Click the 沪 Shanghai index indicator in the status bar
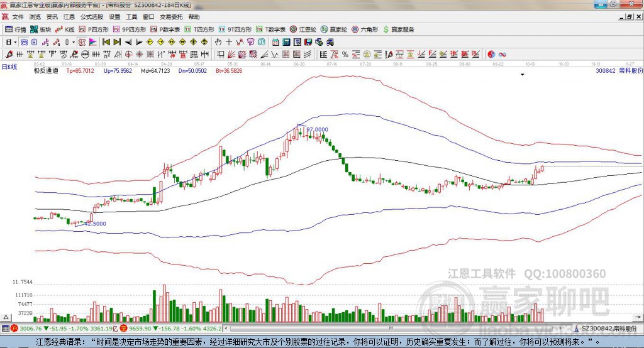 (14, 329)
